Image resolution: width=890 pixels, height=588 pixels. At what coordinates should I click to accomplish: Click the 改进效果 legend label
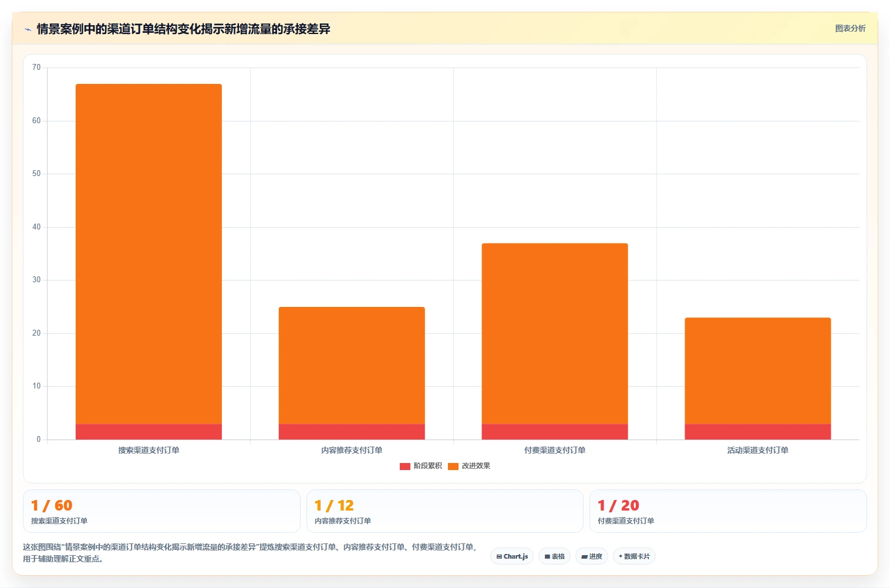pyautogui.click(x=476, y=466)
